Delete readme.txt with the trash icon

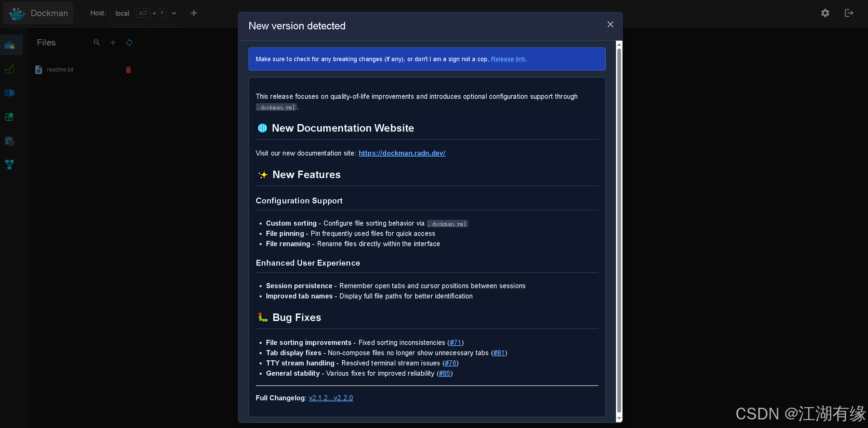click(128, 70)
